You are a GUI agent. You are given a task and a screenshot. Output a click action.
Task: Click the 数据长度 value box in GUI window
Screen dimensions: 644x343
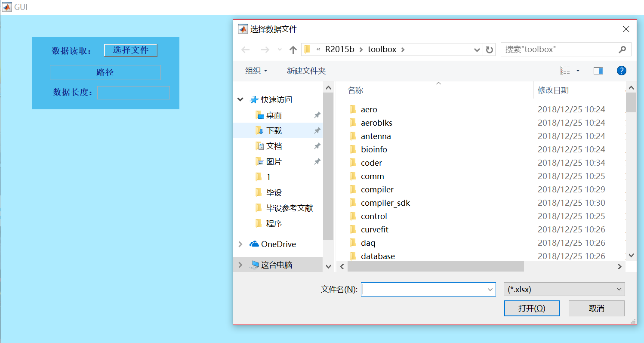point(133,93)
